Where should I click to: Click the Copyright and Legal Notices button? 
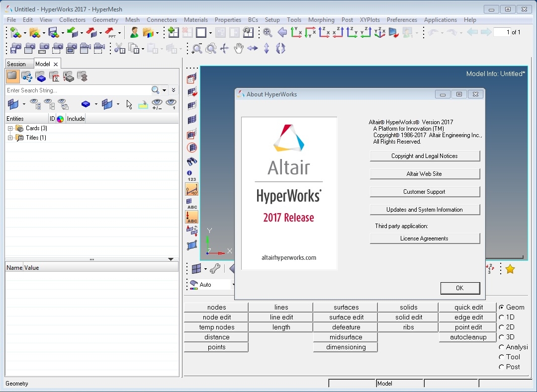click(x=425, y=156)
